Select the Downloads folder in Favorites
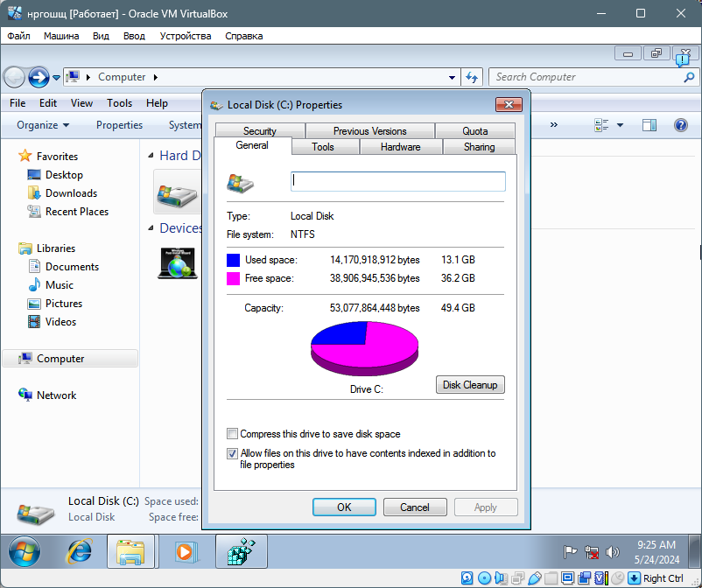 point(71,193)
